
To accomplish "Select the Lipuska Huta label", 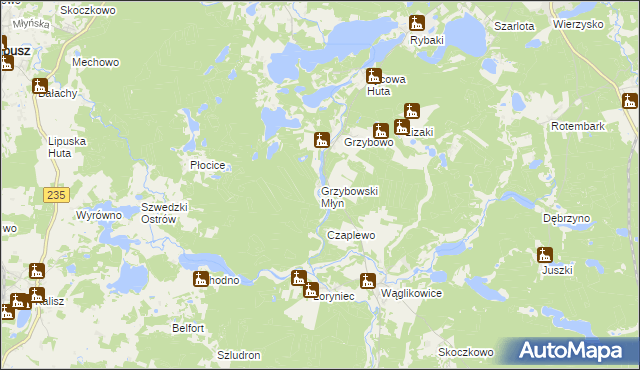I will (x=67, y=147).
